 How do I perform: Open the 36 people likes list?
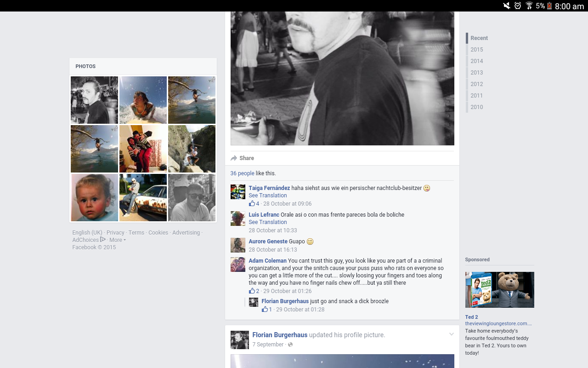242,173
